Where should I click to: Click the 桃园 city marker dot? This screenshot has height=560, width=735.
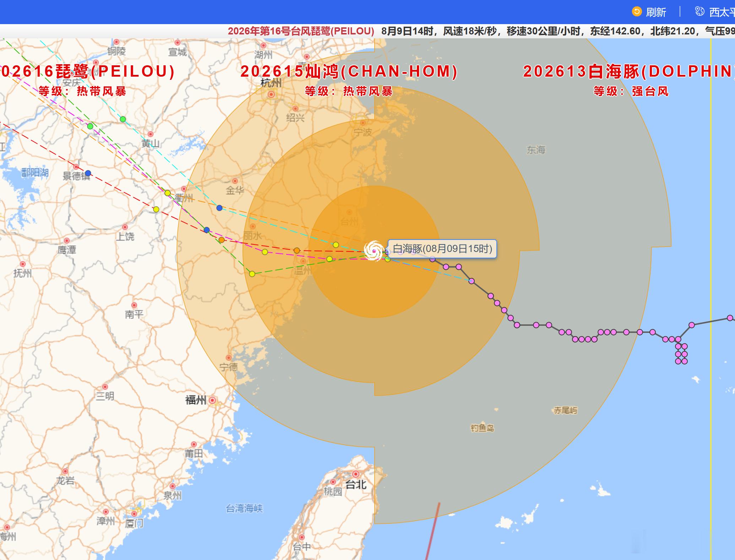pos(333,482)
